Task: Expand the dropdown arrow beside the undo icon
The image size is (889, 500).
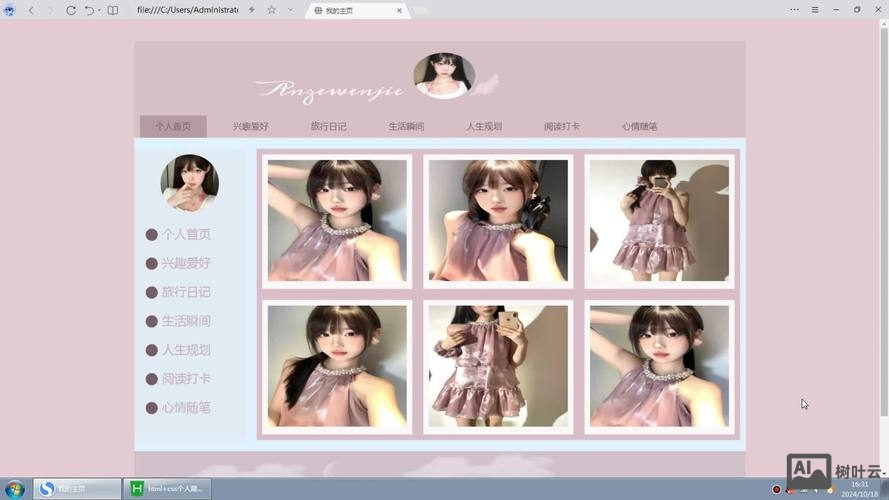Action: point(99,10)
